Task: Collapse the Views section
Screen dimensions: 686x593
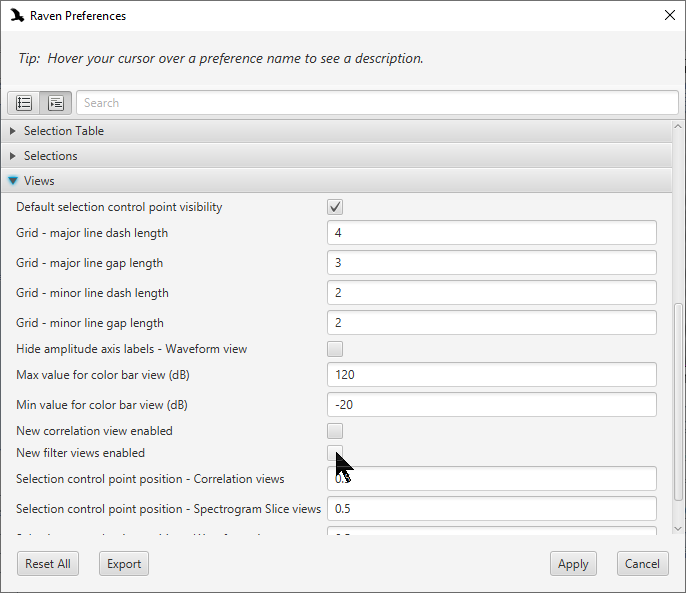Action: pyautogui.click(x=336, y=181)
